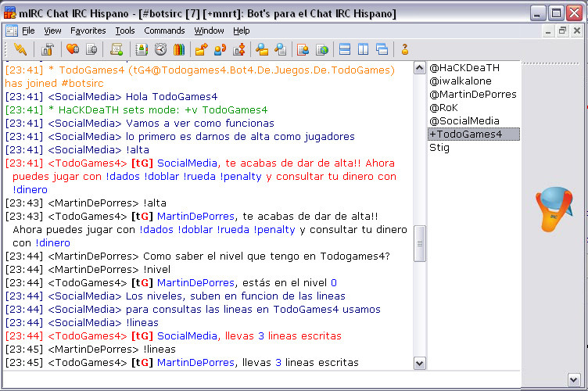Open the Favorites menu
The image size is (588, 391).
click(x=88, y=30)
